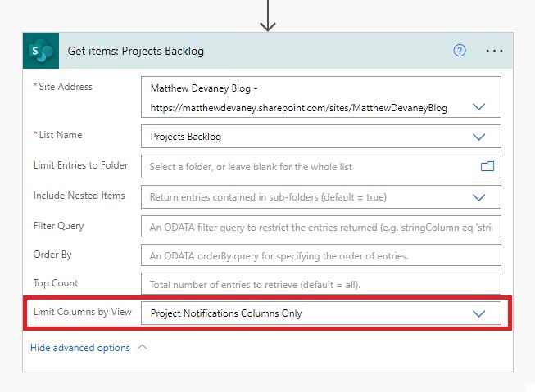Image resolution: width=535 pixels, height=392 pixels.
Task: Click the down arrow connector above the action
Action: coord(268,16)
